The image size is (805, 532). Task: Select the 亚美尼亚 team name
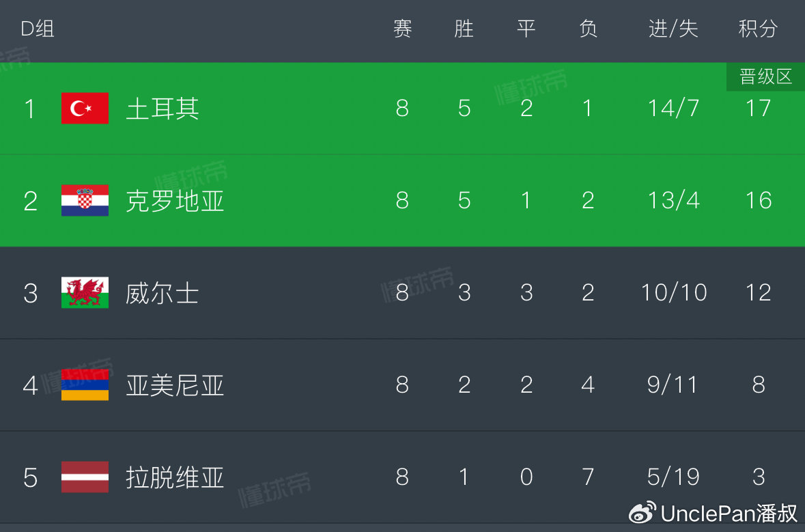[x=175, y=385]
